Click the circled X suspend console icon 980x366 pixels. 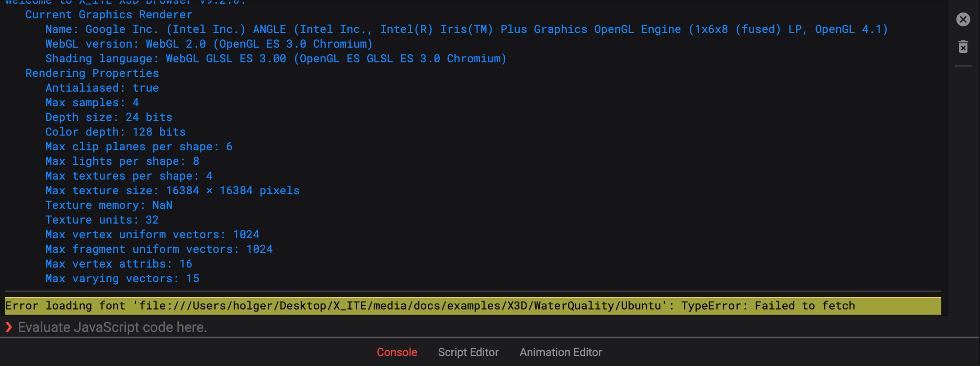(x=963, y=19)
